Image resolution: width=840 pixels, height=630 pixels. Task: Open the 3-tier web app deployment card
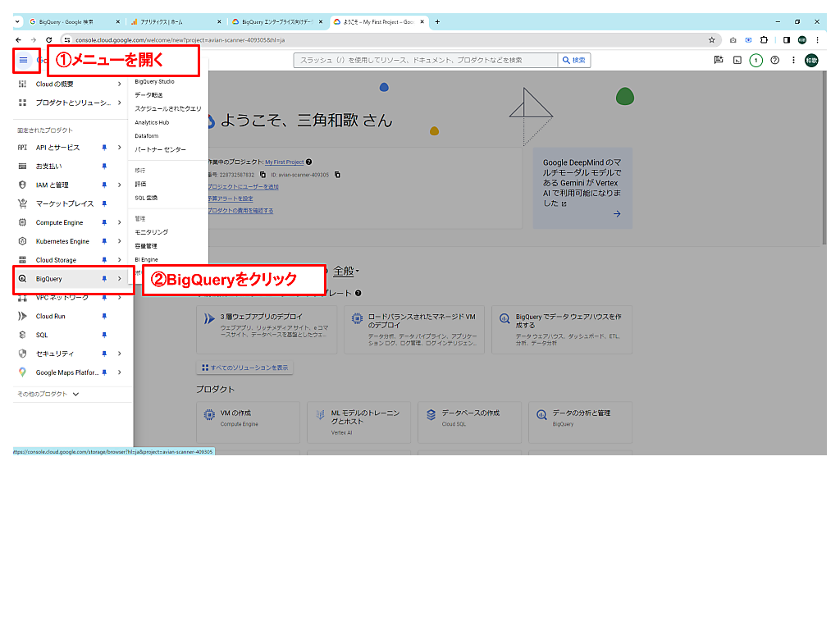pos(267,330)
